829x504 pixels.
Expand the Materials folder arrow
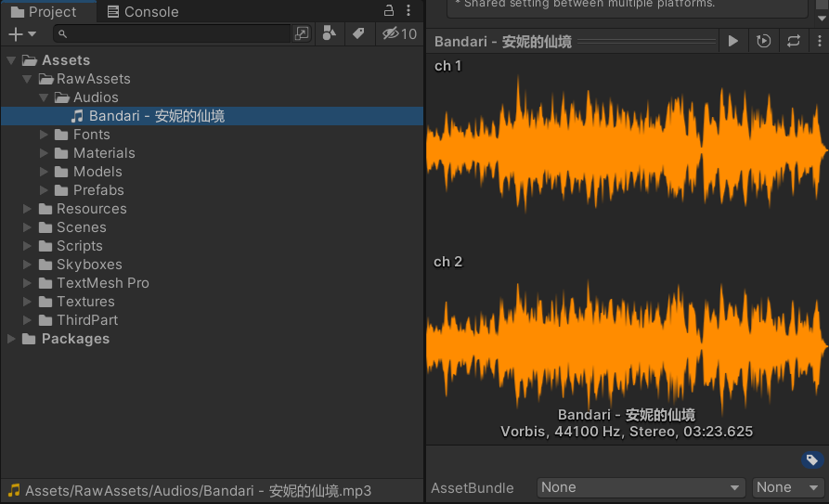[x=45, y=153]
